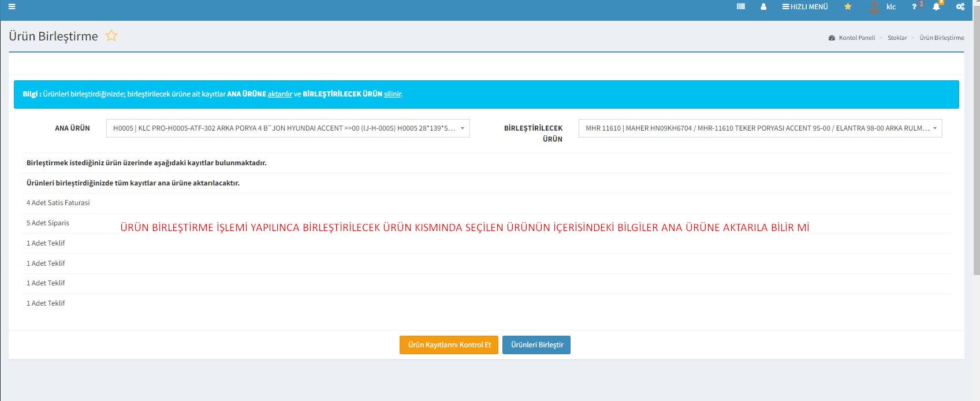Screen dimensions: 980x401
Task: Open the yellow star favorites icon
Action: (848, 7)
